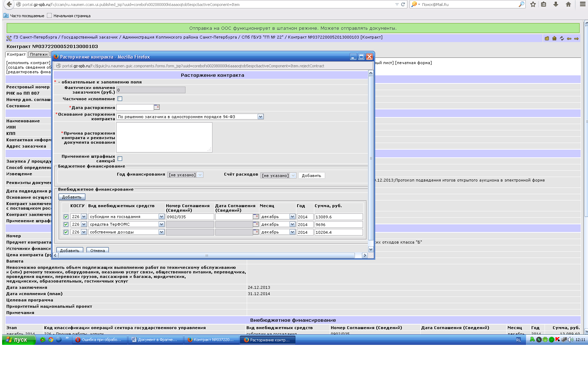The height and width of the screenshot is (368, 588).
Task: Click the scroll down arrow in dialog
Action: click(371, 249)
